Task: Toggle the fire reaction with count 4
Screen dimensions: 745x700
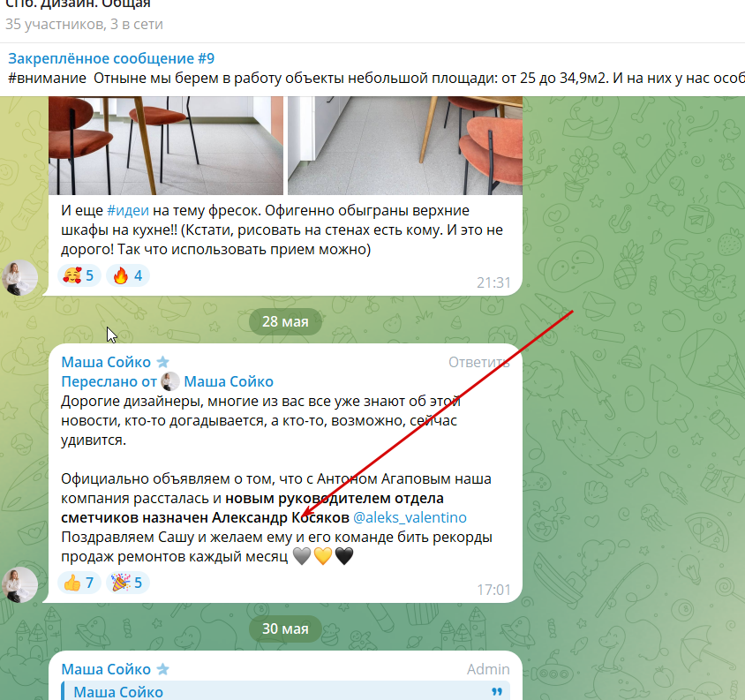Action: [128, 275]
